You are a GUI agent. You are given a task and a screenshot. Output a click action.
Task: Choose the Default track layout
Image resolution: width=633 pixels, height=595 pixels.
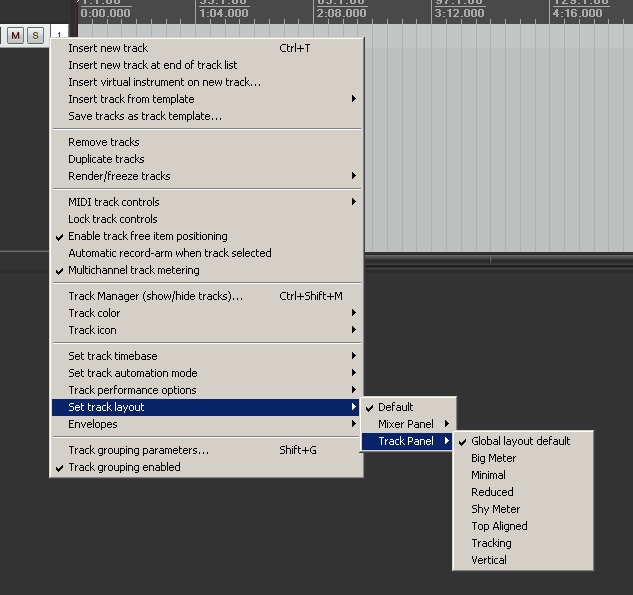pyautogui.click(x=396, y=407)
